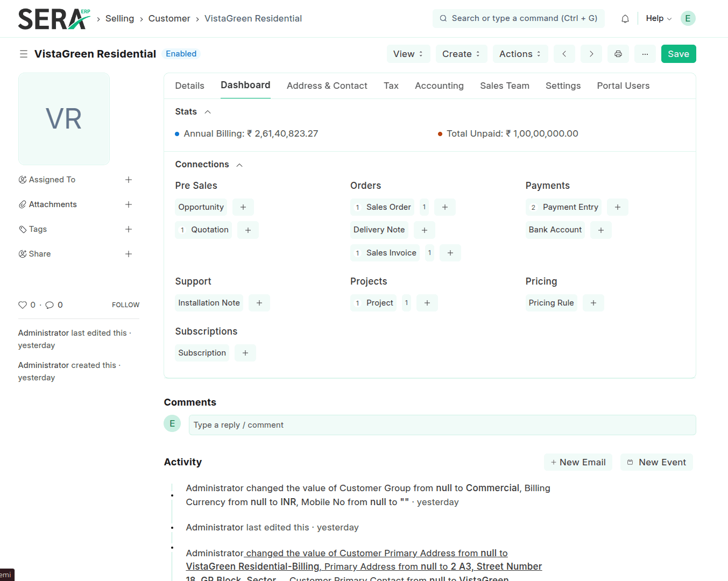Open the Create dropdown
Image resolution: width=728 pixels, height=581 pixels.
tap(461, 54)
